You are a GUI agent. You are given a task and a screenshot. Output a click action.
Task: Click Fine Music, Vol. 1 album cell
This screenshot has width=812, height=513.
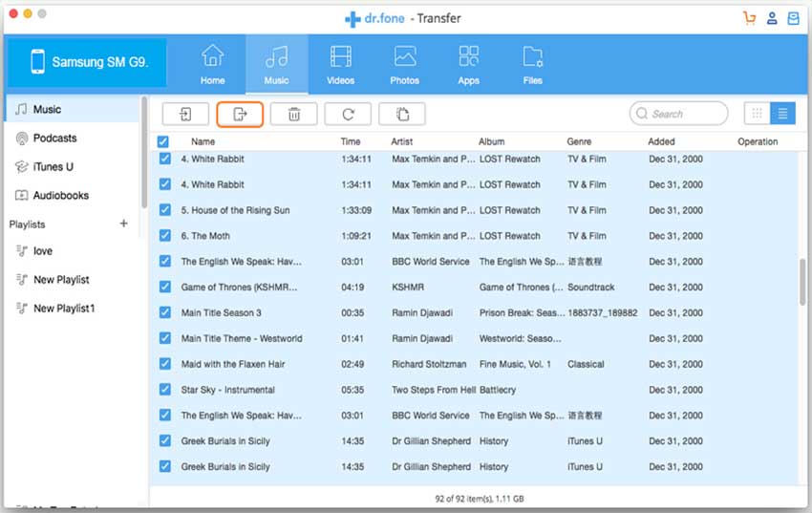coord(515,364)
